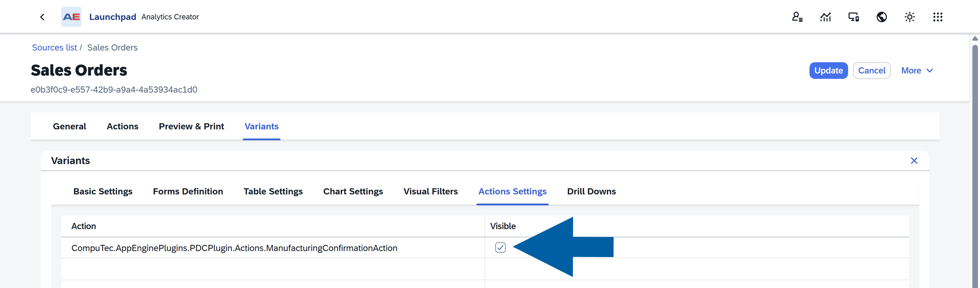Screen dimensions: 980x288
Task: Open the globe language icon
Action: click(882, 17)
